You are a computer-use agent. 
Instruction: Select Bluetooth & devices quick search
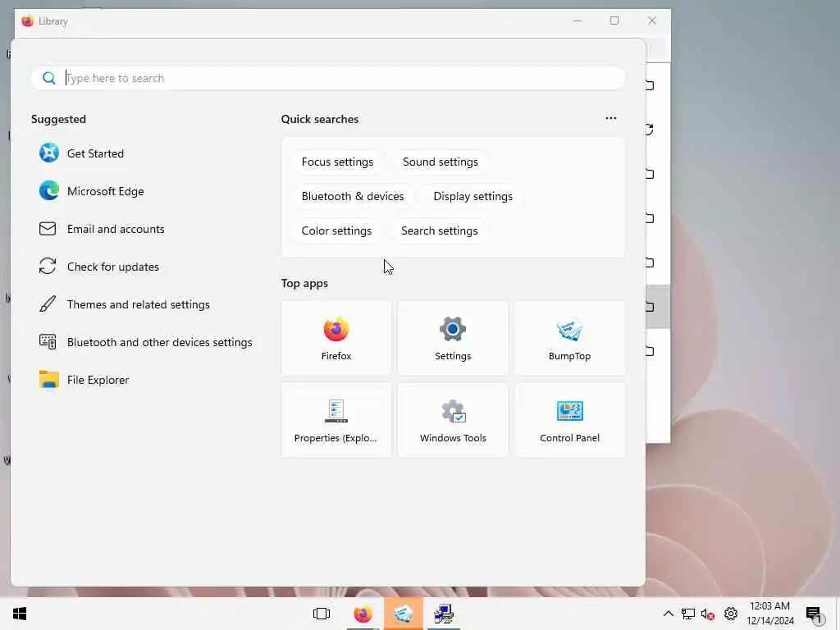(x=353, y=196)
